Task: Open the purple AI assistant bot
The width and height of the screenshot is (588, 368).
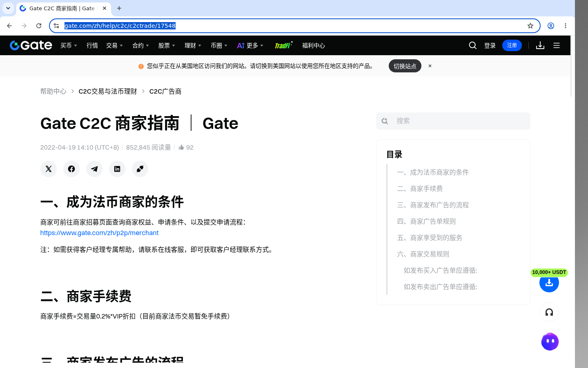Action: [x=550, y=341]
